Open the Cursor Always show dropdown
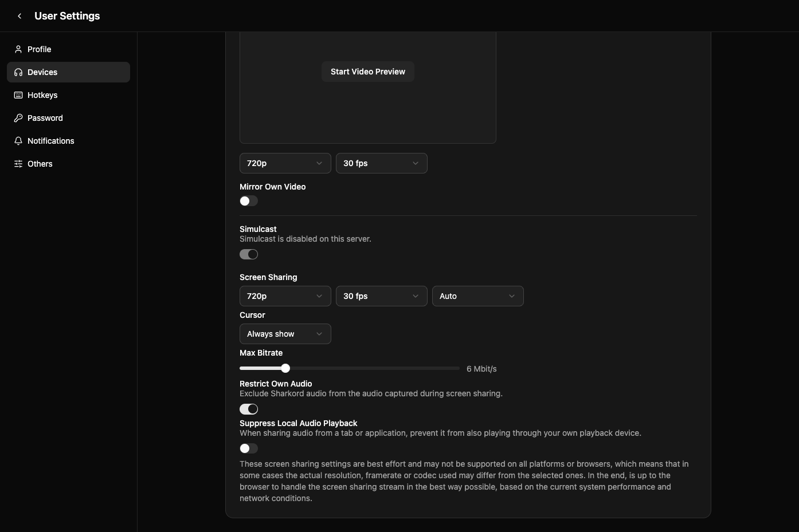The height and width of the screenshot is (532, 799). click(285, 334)
